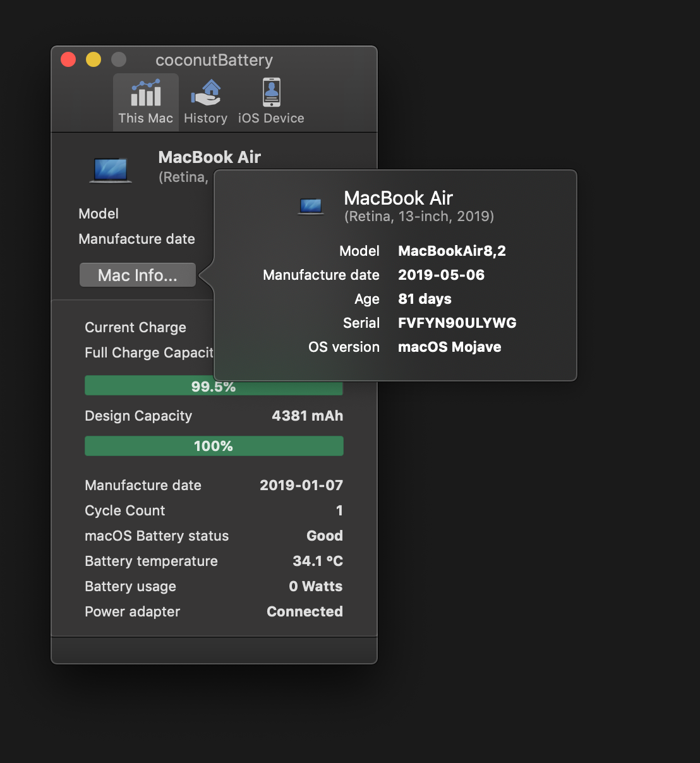Click the (Retina, 13-inch, 2019) subtitle
700x763 pixels.
(x=419, y=217)
